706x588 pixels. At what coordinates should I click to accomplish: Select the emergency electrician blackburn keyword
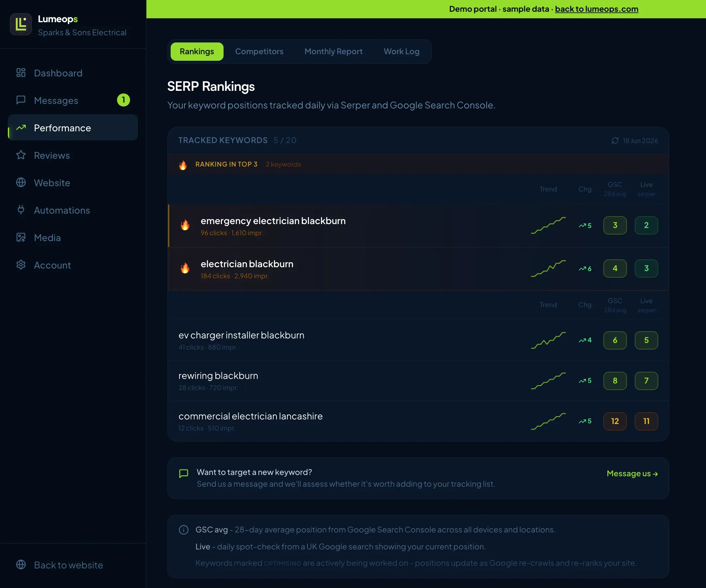(273, 221)
